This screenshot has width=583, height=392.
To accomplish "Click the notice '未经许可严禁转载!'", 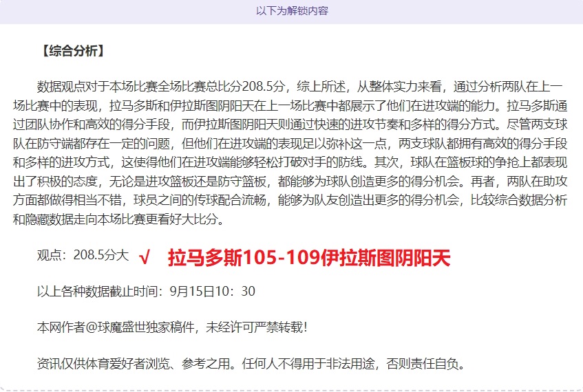I will pyautogui.click(x=257, y=327).
